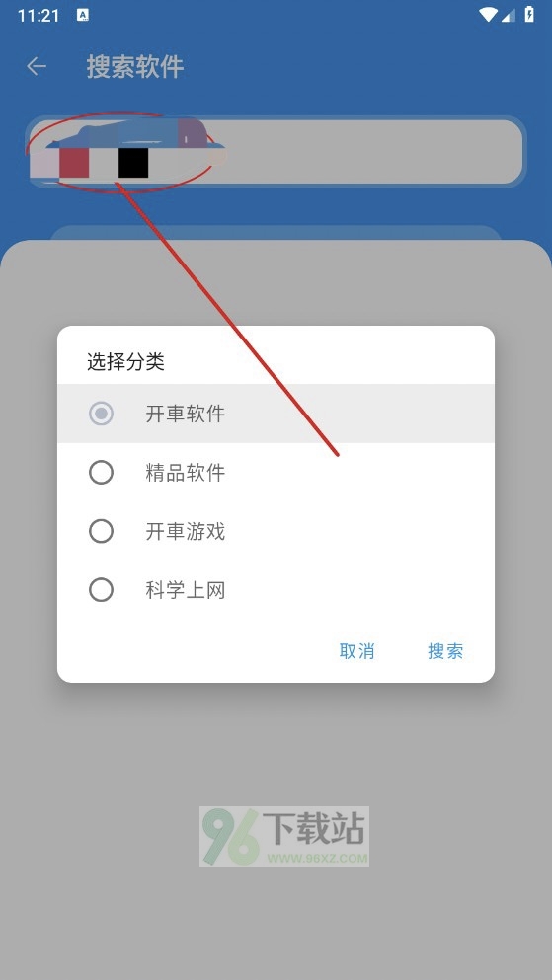The width and height of the screenshot is (552, 980).
Task: Click the black block in search box
Action: point(133,163)
